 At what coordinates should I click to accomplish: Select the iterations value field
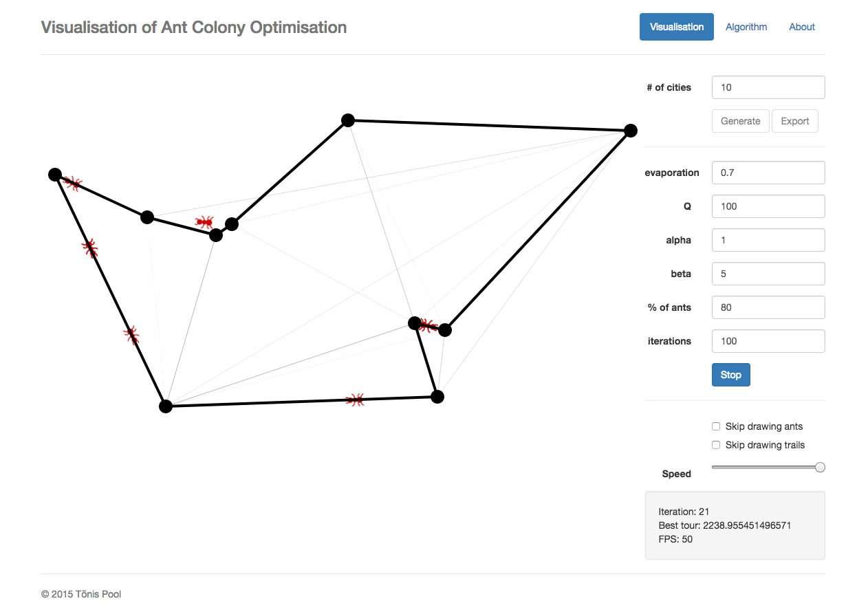[768, 340]
